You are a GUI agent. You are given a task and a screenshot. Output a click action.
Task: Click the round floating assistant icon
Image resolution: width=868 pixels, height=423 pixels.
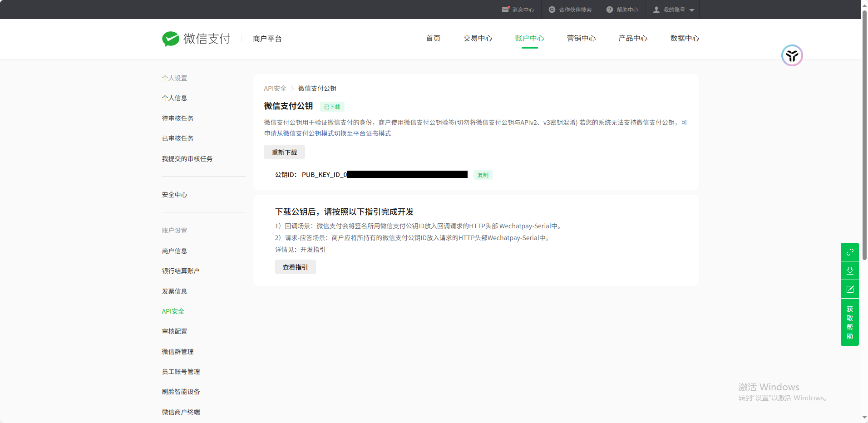[792, 55]
